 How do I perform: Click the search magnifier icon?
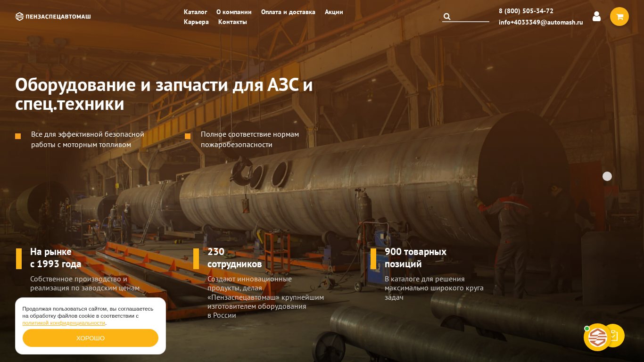447,16
